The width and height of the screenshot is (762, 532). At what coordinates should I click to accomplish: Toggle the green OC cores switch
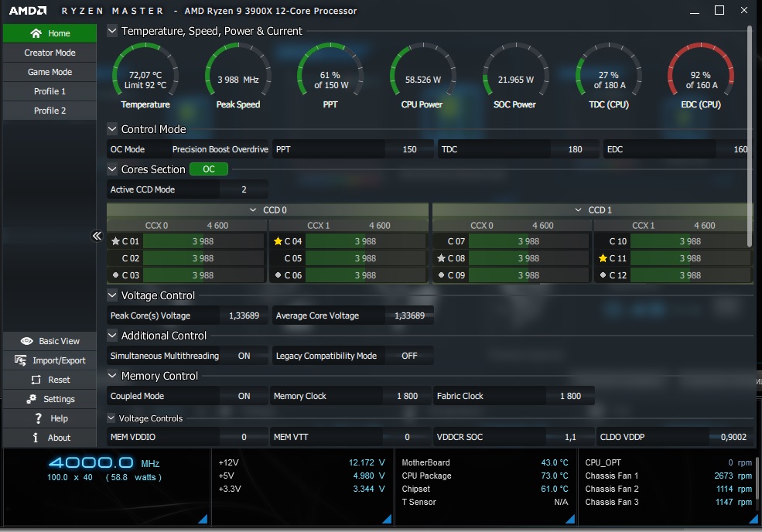tap(208, 169)
